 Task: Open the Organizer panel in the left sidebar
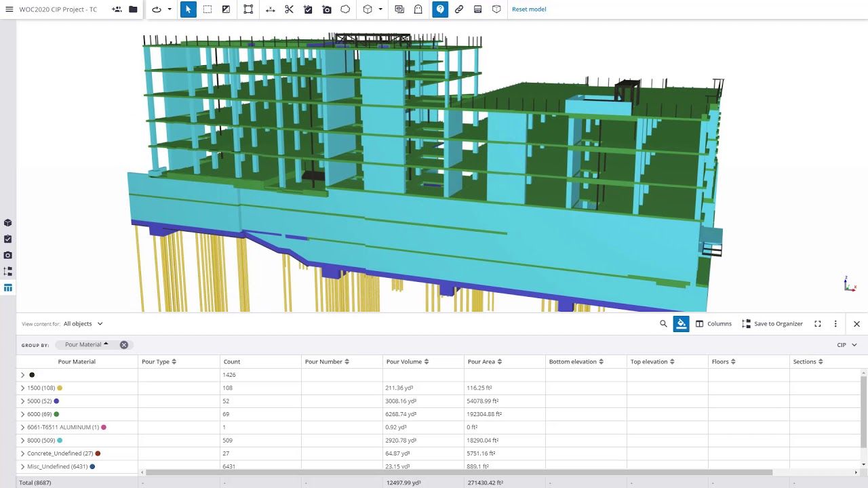click(7, 271)
